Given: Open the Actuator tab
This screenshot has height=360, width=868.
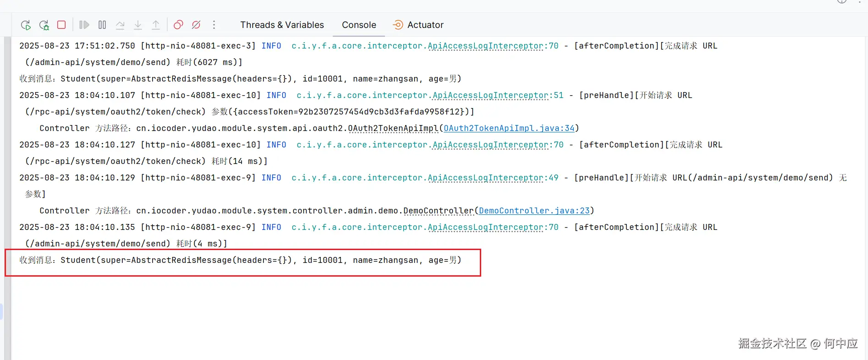Looking at the screenshot, I should pyautogui.click(x=418, y=25).
